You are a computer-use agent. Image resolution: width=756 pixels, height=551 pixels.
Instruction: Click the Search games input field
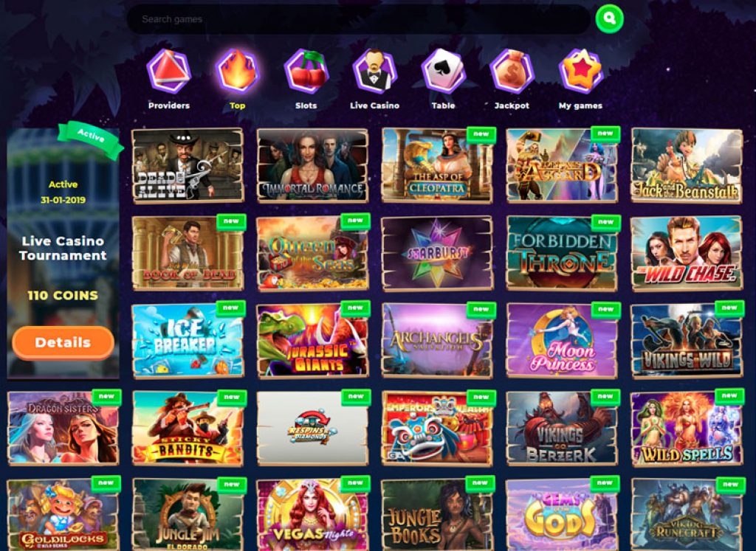click(x=358, y=19)
